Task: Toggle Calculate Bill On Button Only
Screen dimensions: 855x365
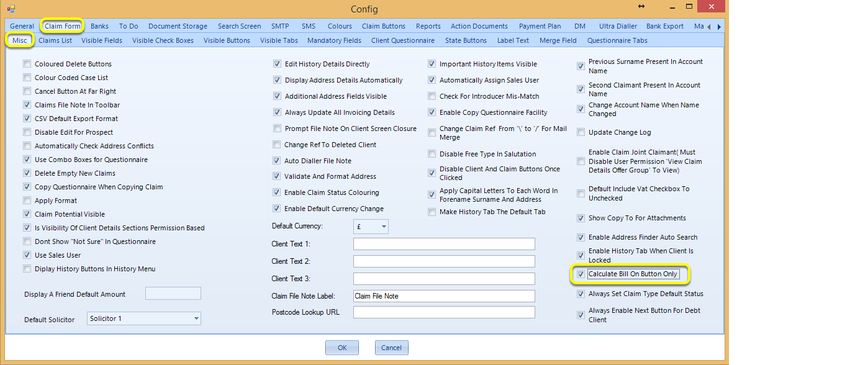Action: tap(581, 274)
